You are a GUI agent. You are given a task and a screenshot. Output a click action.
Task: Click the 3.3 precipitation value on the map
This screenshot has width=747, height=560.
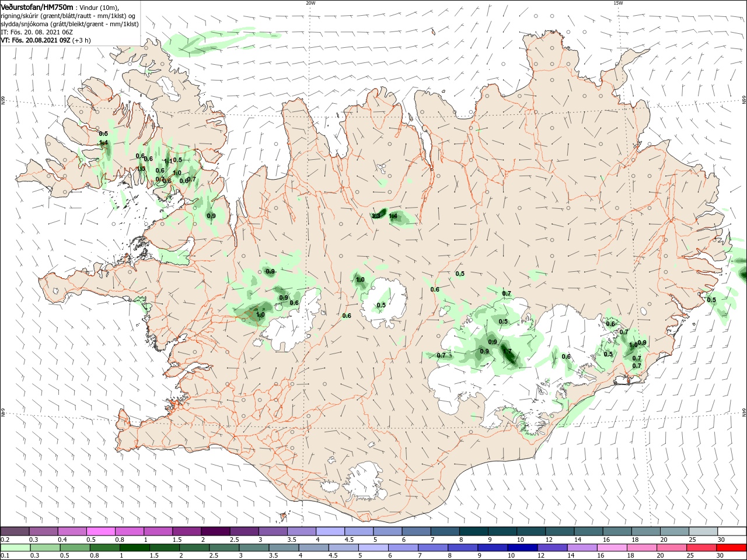pos(376,216)
